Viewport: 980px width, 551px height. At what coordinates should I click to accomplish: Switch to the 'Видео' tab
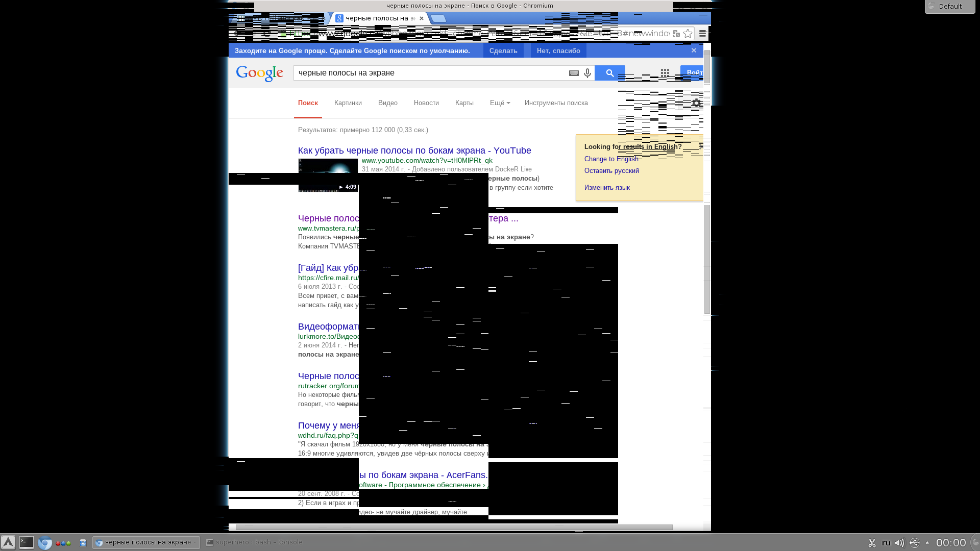point(388,103)
